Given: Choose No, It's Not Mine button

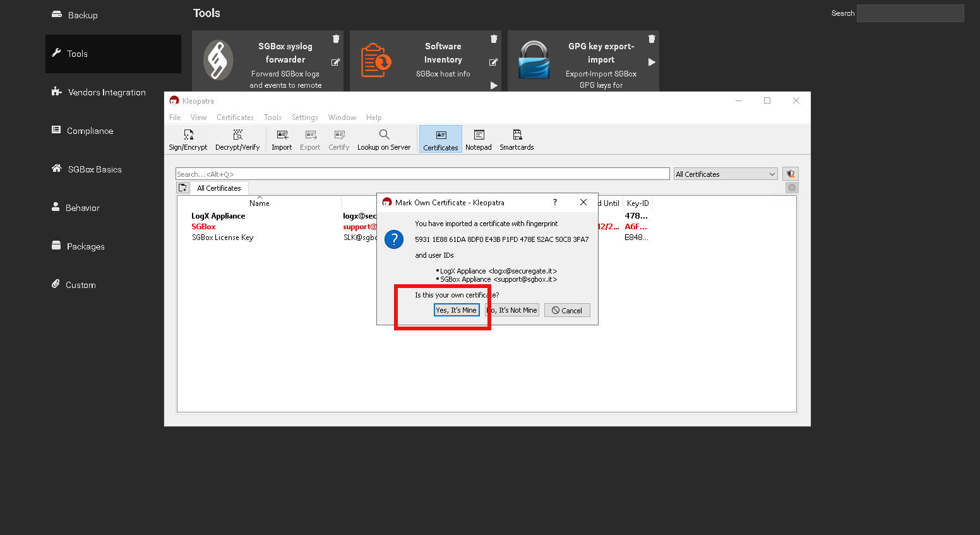Looking at the screenshot, I should [x=512, y=310].
